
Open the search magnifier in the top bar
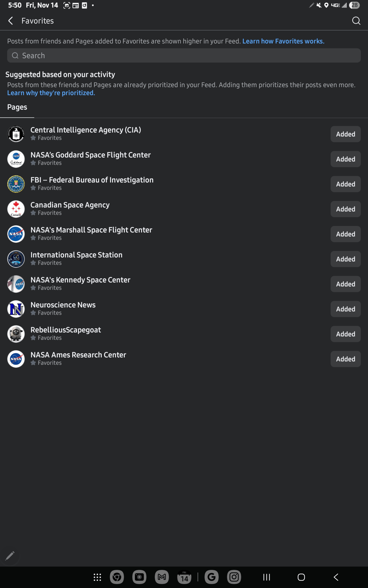[356, 21]
